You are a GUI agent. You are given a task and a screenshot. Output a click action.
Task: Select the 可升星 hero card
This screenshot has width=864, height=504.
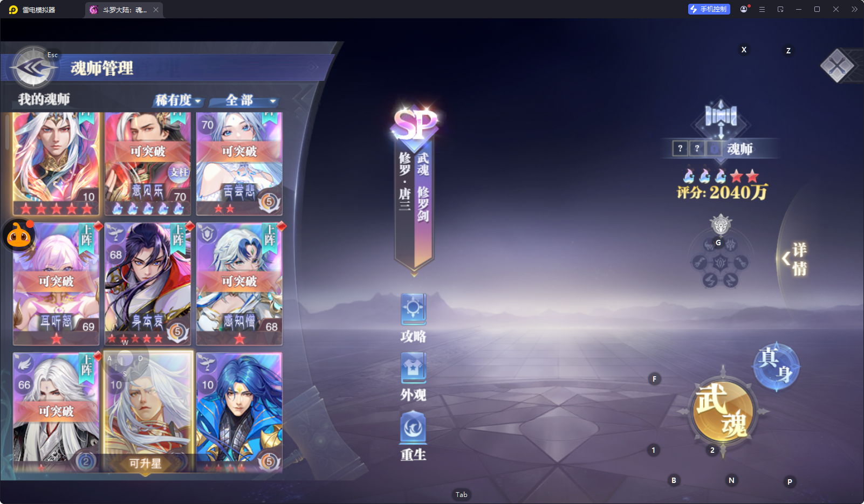pos(148,412)
